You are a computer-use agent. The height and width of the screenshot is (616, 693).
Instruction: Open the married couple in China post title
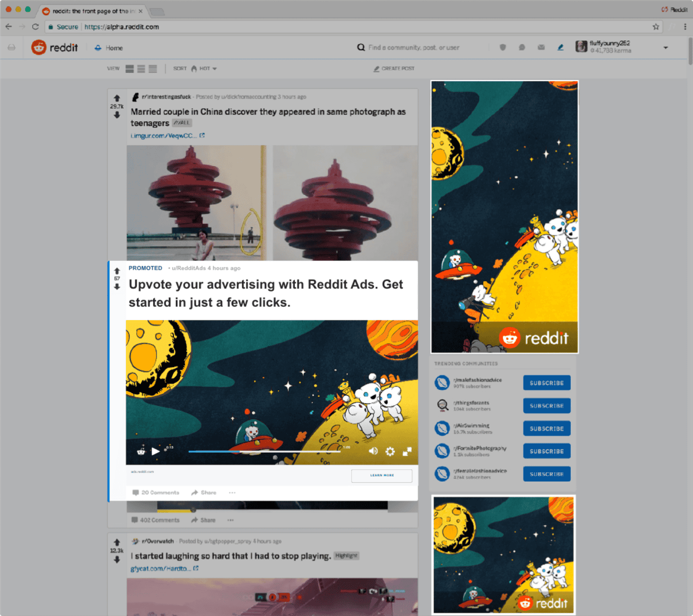268,117
